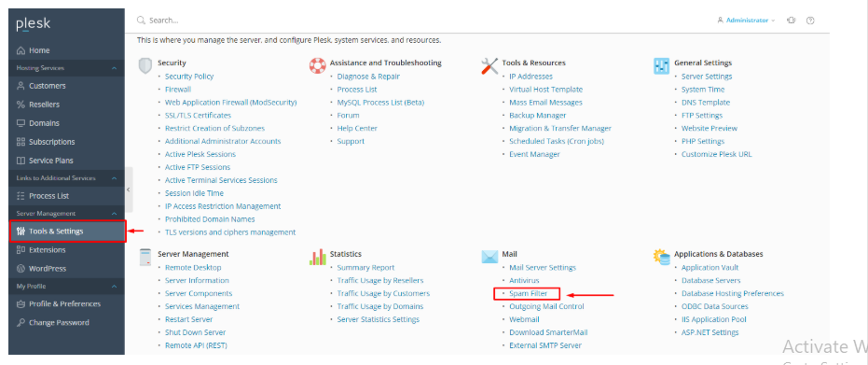Screen dimensions: 868x365
Task: Click the Mail envelope icon
Action: coord(489,257)
